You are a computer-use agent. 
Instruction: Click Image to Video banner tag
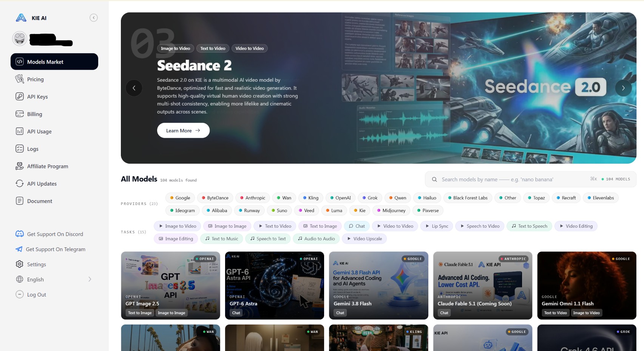[175, 48]
